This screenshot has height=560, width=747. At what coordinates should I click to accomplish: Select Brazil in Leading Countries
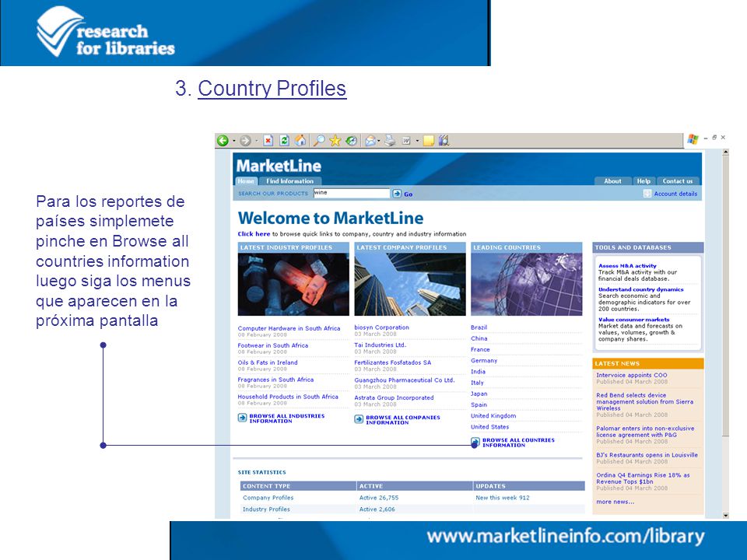pyautogui.click(x=479, y=327)
